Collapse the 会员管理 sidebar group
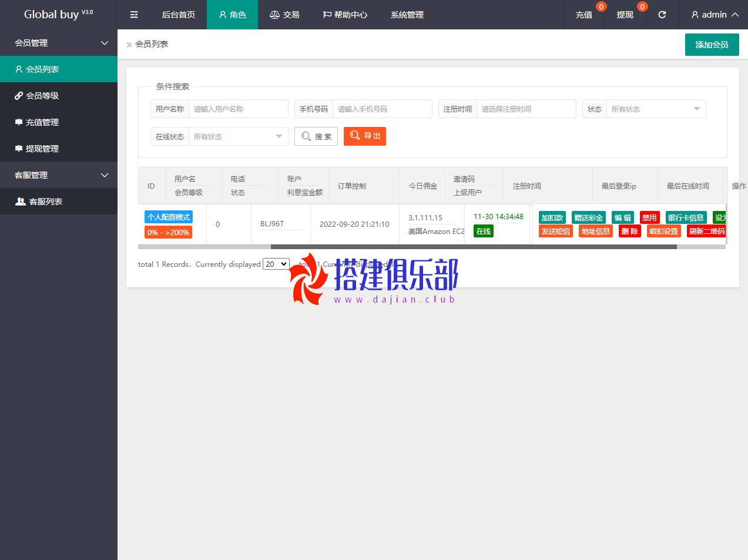This screenshot has width=748, height=560. pos(59,43)
